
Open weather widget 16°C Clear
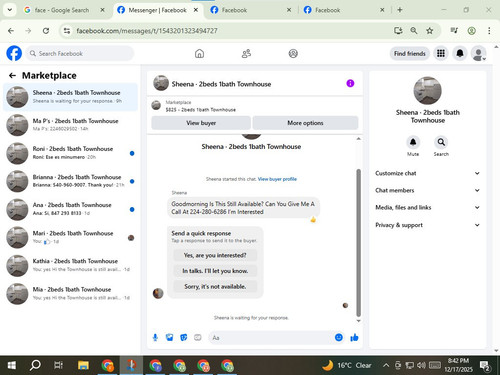point(347,365)
